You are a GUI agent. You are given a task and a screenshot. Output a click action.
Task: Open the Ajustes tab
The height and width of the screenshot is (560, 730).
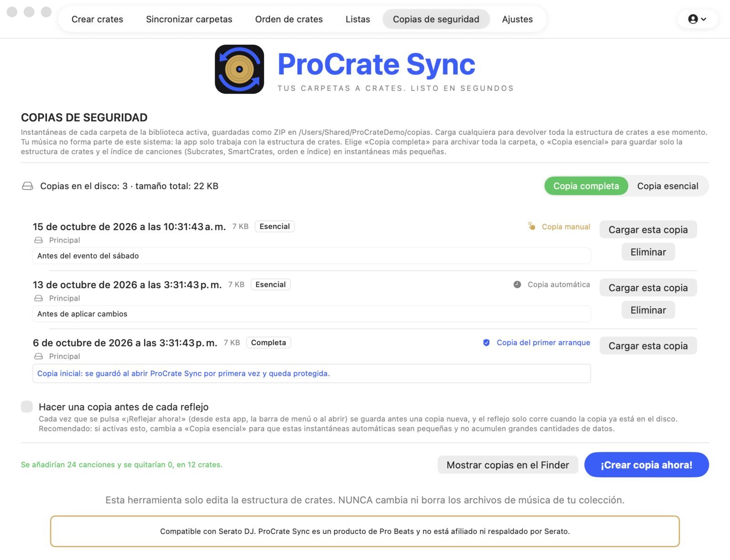tap(517, 19)
